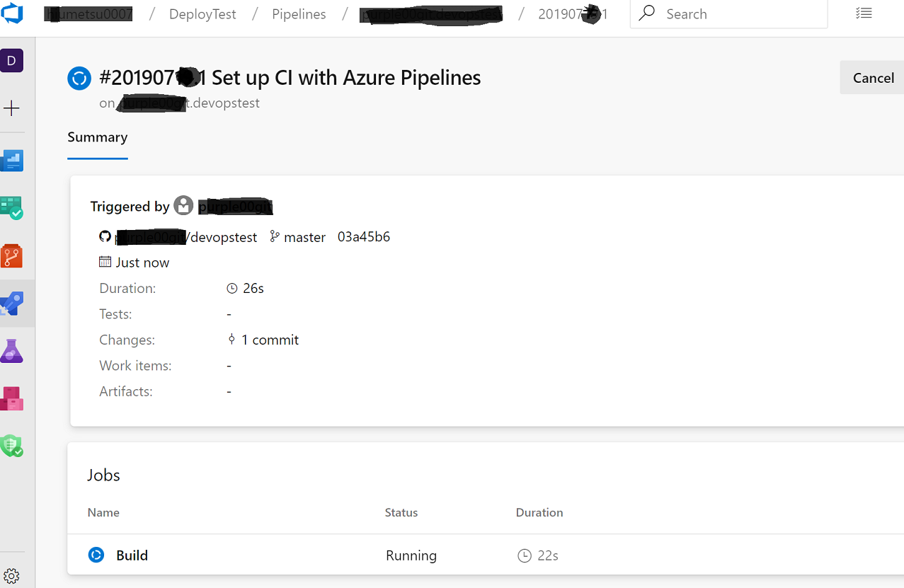Image resolution: width=904 pixels, height=588 pixels.
Task: Open project settings gear at bottom left
Action: tap(12, 575)
